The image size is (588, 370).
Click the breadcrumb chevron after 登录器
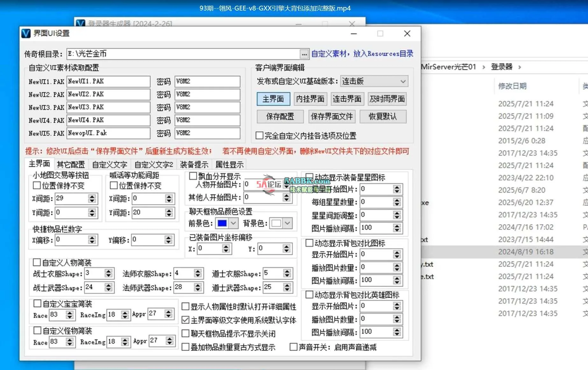(x=520, y=67)
